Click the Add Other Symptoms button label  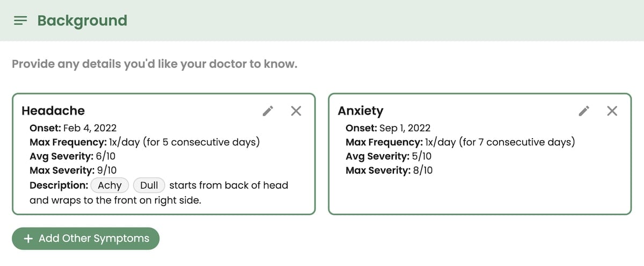[x=94, y=239]
